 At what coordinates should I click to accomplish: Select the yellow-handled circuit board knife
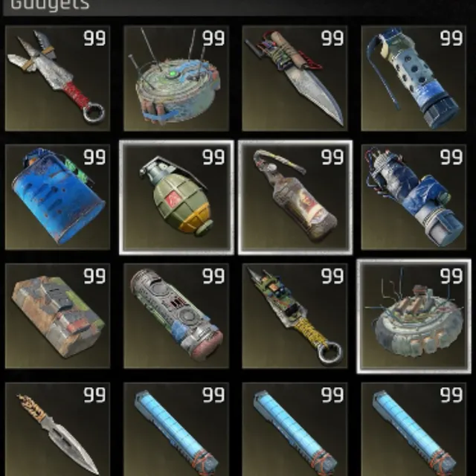tap(295, 315)
